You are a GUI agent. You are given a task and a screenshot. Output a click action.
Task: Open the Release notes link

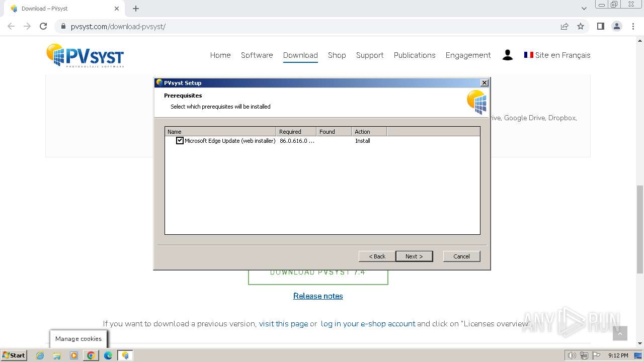point(318,296)
